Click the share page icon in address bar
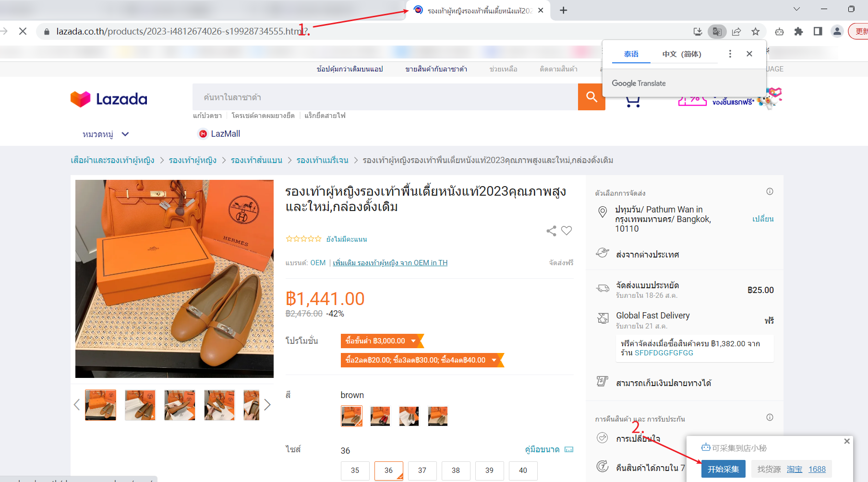This screenshot has height=482, width=868. pos(736,32)
